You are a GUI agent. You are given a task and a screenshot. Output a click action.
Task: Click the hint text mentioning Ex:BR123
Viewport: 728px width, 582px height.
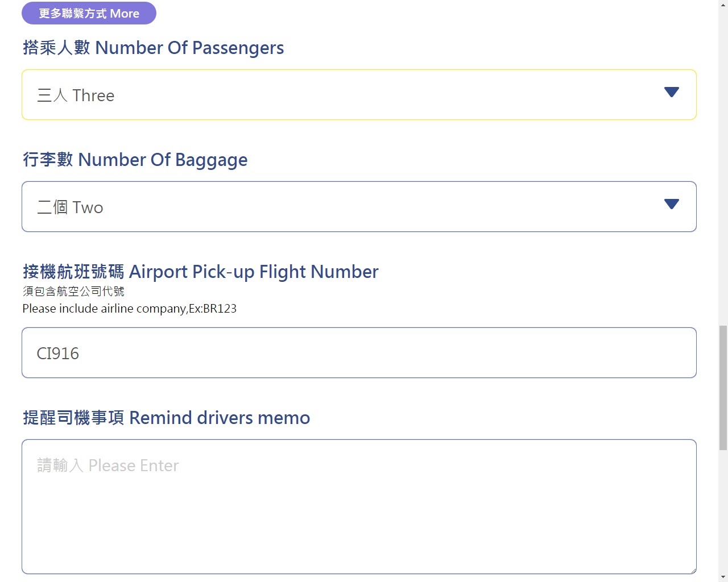pyautogui.click(x=129, y=309)
